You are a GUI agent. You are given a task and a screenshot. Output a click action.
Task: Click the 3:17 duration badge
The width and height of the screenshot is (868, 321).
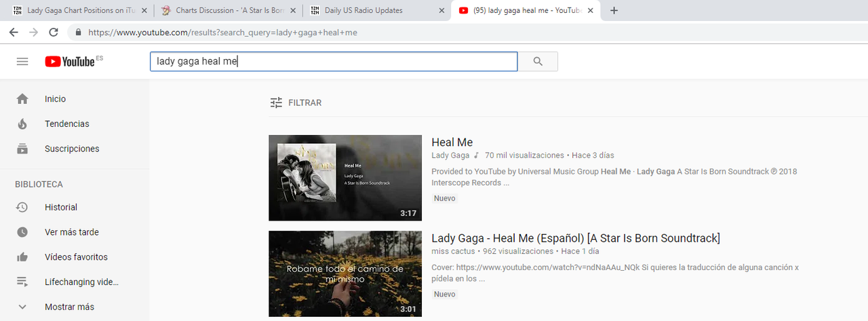pos(408,213)
